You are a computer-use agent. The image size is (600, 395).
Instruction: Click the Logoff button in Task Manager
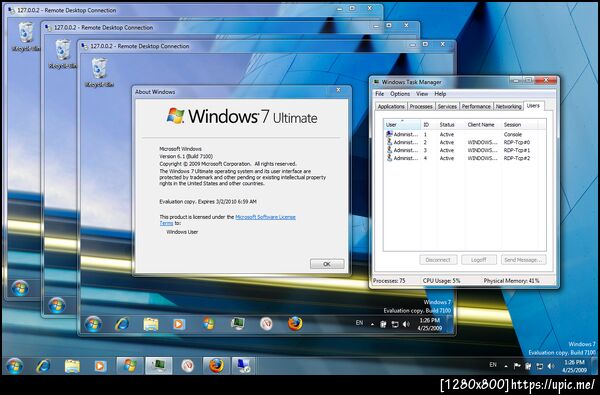click(479, 260)
